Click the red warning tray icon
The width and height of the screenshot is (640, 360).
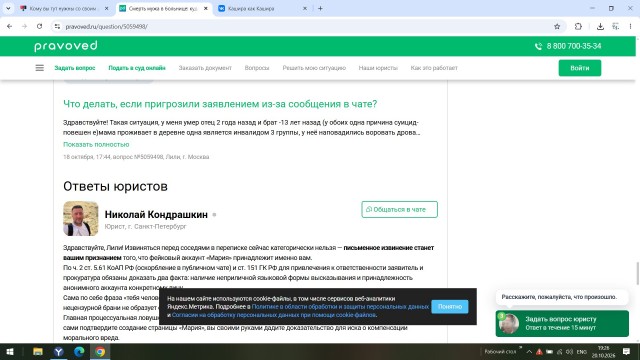(x=539, y=351)
